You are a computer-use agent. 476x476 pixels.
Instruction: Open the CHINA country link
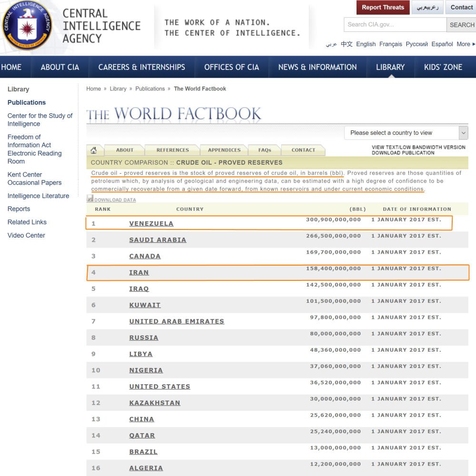pyautogui.click(x=141, y=419)
